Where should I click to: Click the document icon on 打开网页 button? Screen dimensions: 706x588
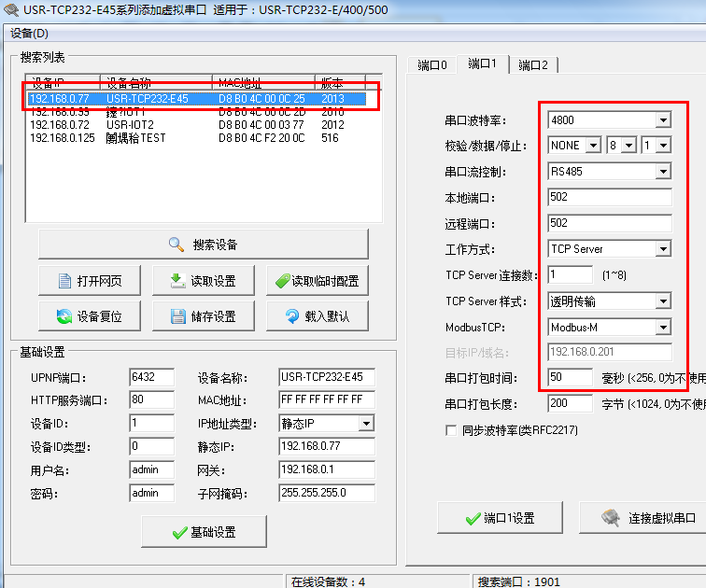pyautogui.click(x=64, y=281)
